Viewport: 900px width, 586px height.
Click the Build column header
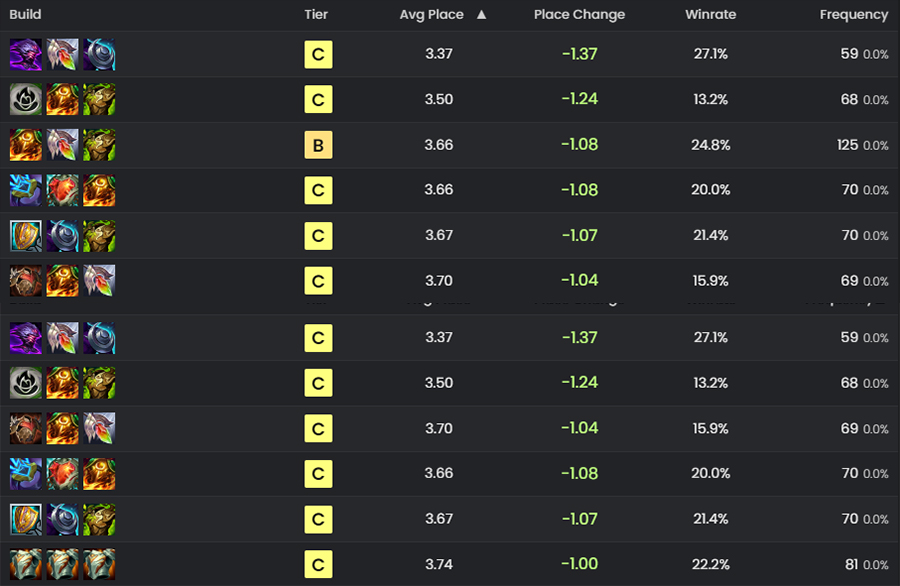25,14
